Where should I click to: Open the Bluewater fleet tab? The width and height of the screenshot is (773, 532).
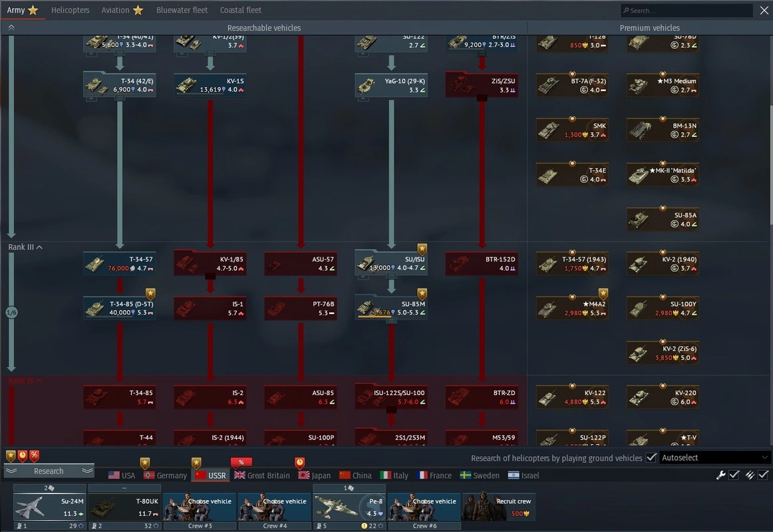click(182, 10)
